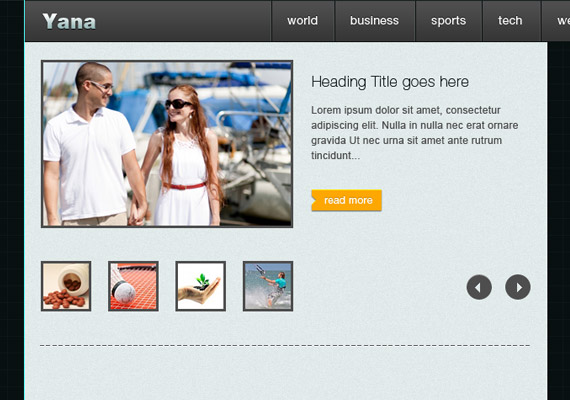Click the Yana site logo

[x=69, y=21]
